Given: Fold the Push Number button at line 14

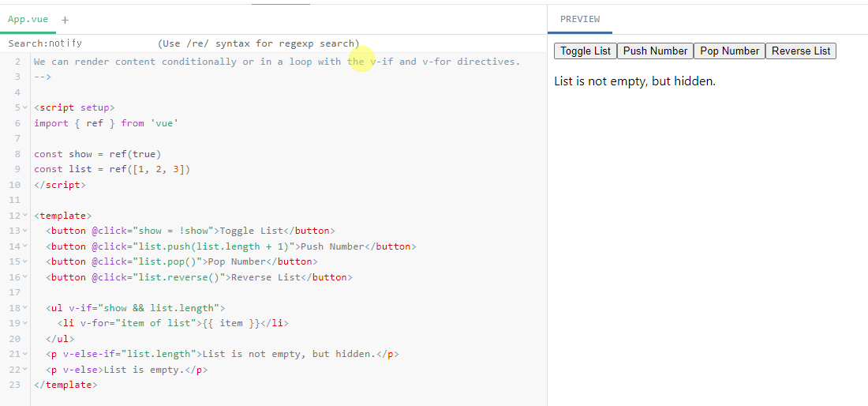Looking at the screenshot, I should coord(25,246).
